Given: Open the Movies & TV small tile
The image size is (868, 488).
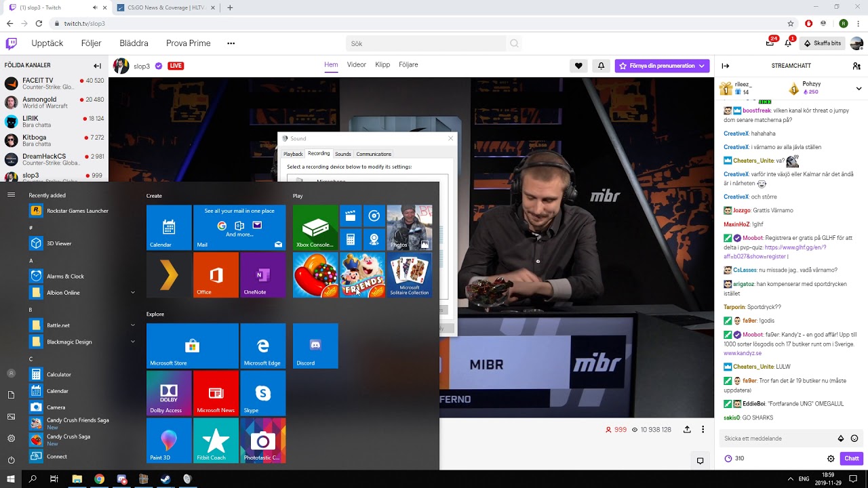Looking at the screenshot, I should click(351, 216).
